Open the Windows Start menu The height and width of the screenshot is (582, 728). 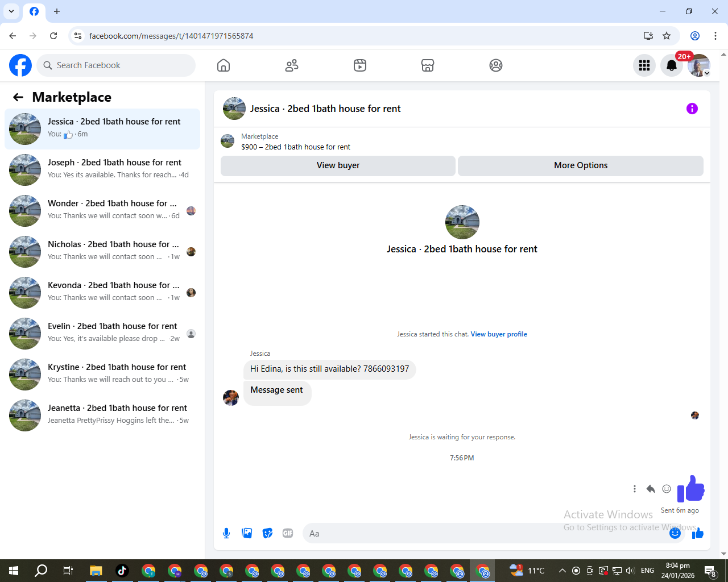(14, 571)
